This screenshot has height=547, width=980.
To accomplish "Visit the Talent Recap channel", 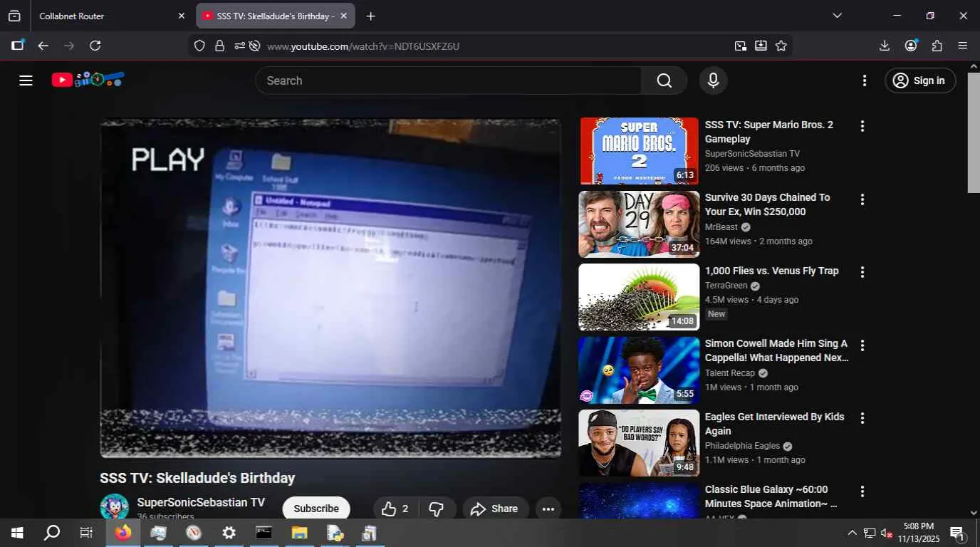I will 730,373.
